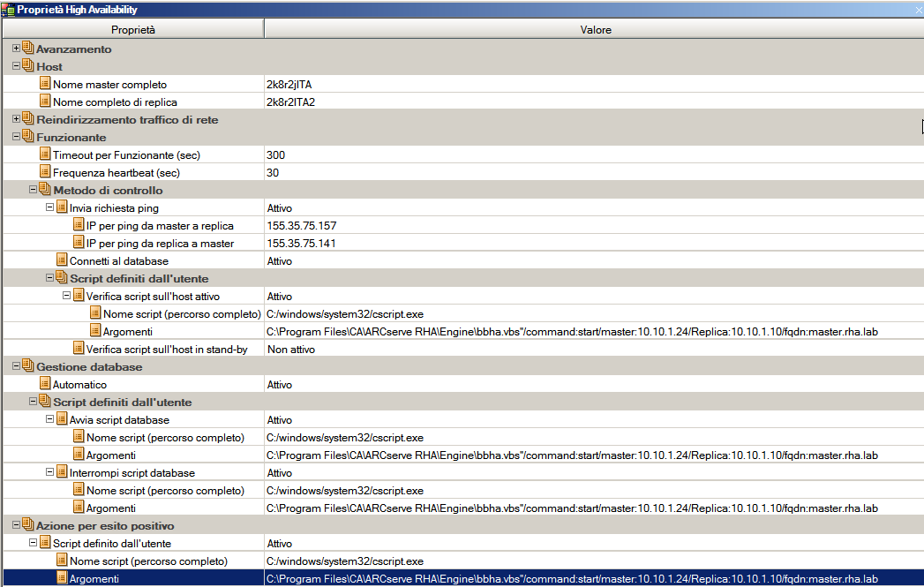The image size is (924, 587).
Task: Collapse Azione per esito positivo group
Action: click(x=16, y=525)
